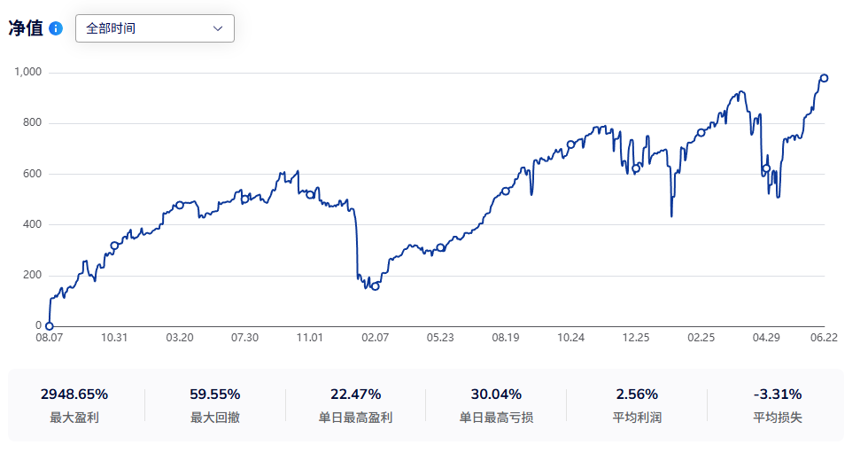Click the 单日最高亏损 label
Screen dimensions: 868x461
point(496,418)
